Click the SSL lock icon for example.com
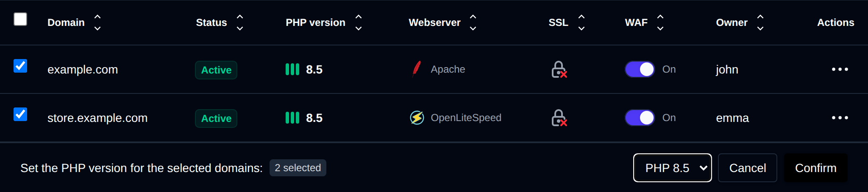The width and height of the screenshot is (868, 192). 559,69
